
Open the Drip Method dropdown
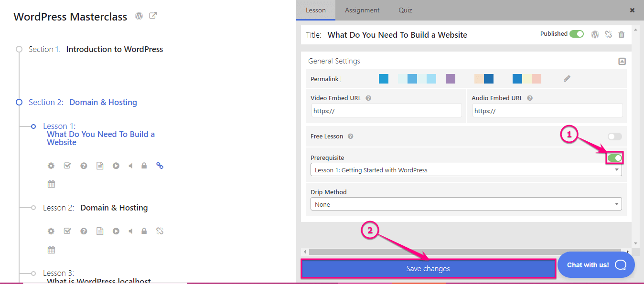[466, 204]
